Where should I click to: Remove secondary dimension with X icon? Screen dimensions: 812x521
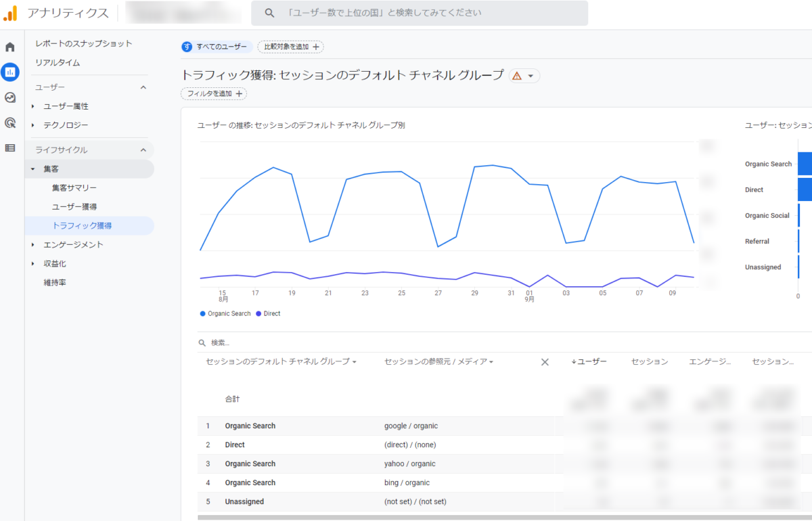click(545, 362)
